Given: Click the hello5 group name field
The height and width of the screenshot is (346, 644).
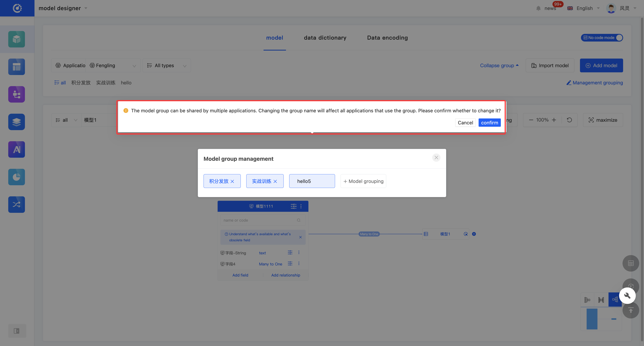Looking at the screenshot, I should 312,181.
